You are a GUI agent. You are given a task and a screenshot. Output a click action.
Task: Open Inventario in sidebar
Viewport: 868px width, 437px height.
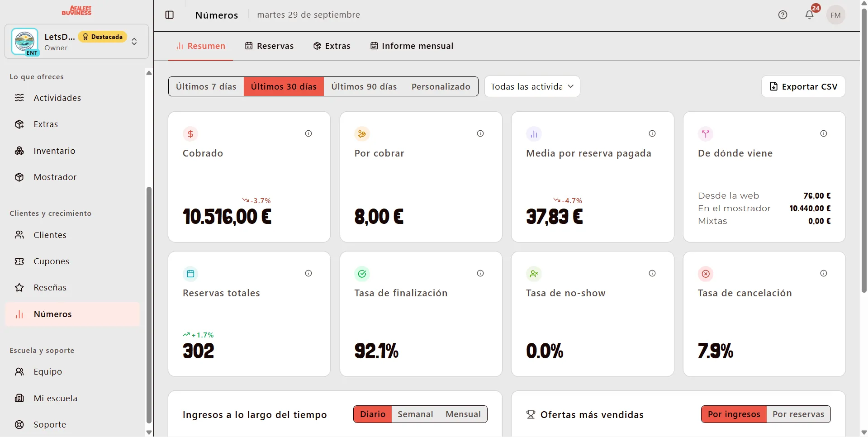pos(72,151)
